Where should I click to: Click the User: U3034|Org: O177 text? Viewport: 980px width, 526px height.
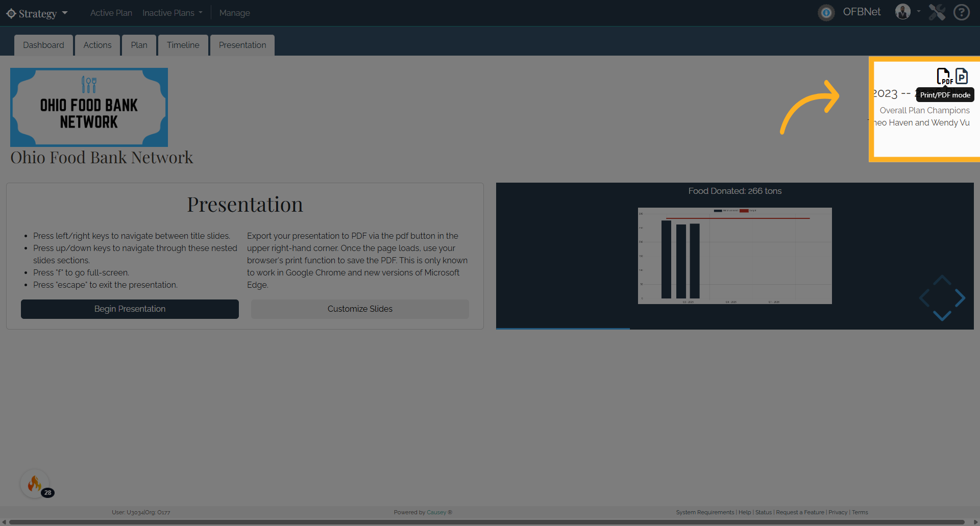tap(141, 512)
